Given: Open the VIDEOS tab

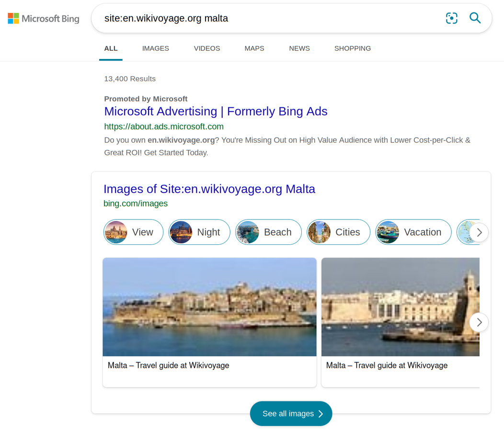Looking at the screenshot, I should point(207,48).
